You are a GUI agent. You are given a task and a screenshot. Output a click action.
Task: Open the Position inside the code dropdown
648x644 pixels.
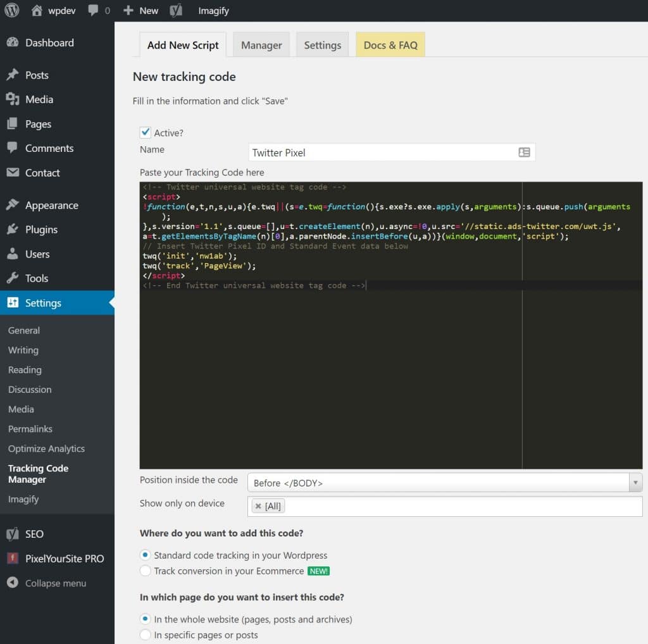635,482
